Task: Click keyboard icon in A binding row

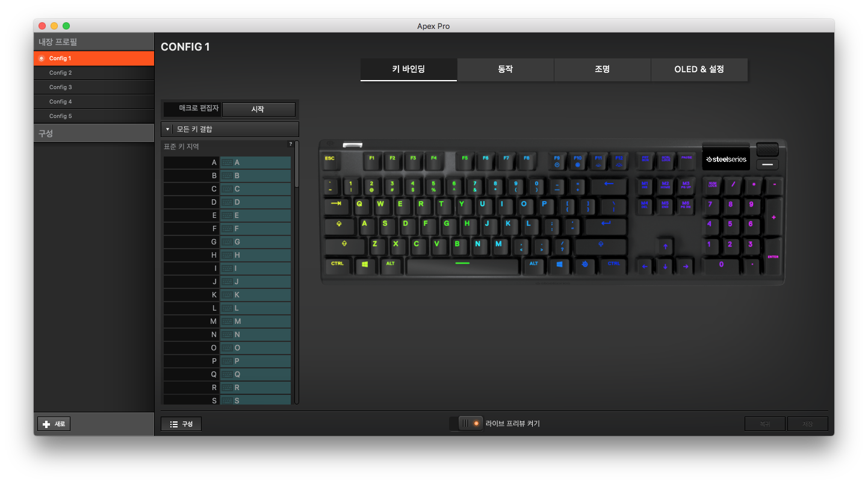Action: [227, 163]
